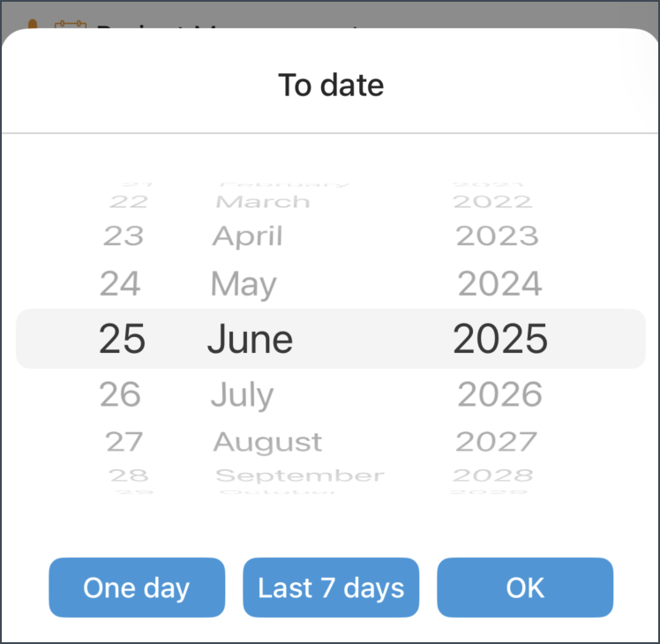Choose day 27 in the day wheel
Screen dimensions: 660x644
pyautogui.click(x=124, y=442)
